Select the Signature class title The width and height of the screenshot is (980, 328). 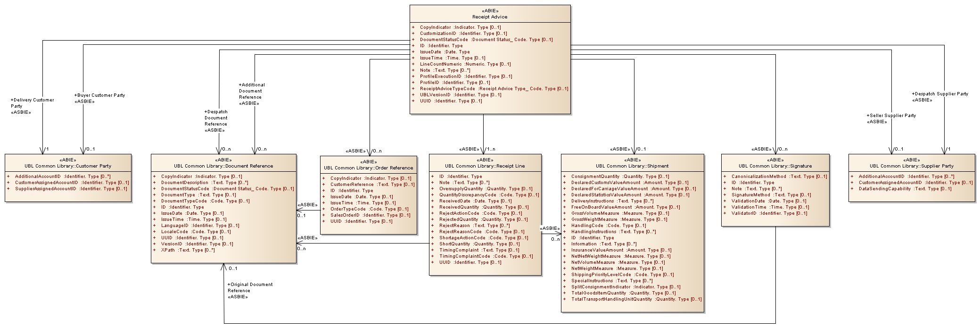775,166
